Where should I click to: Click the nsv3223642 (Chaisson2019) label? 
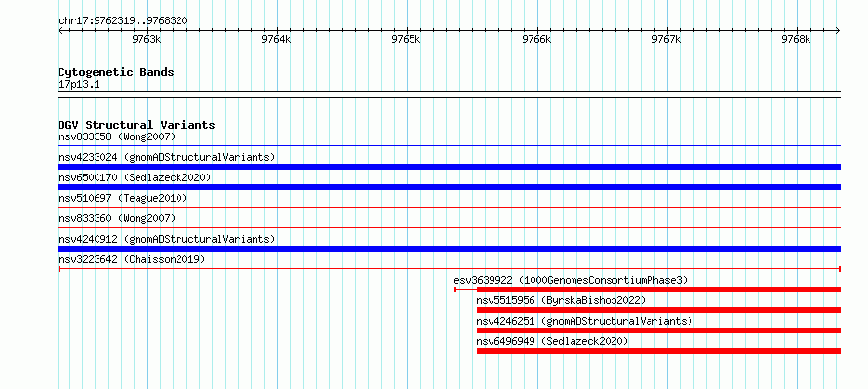pos(132,259)
